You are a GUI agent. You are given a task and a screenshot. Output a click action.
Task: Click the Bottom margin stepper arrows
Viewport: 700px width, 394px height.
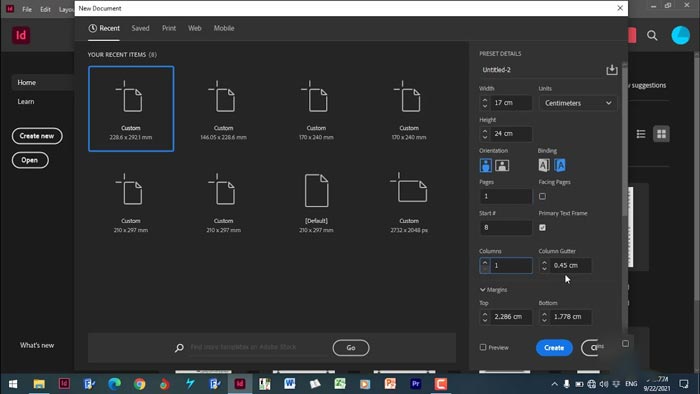pos(544,317)
